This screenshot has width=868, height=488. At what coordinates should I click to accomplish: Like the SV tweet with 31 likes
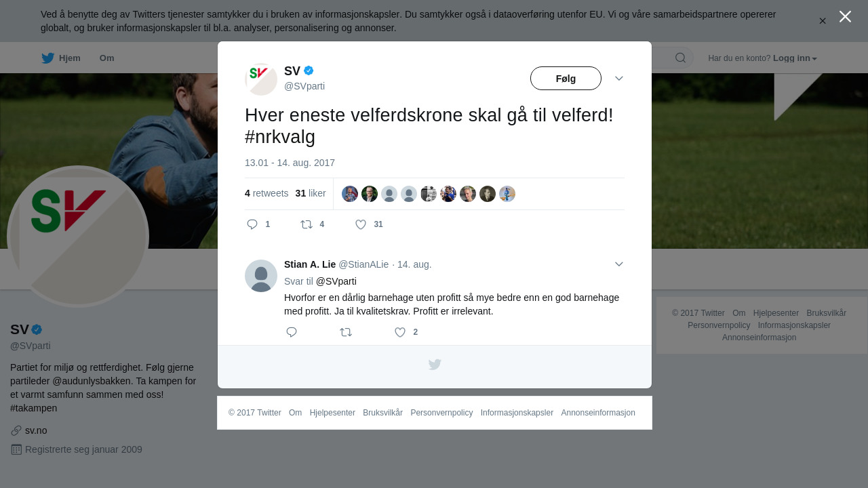(370, 224)
